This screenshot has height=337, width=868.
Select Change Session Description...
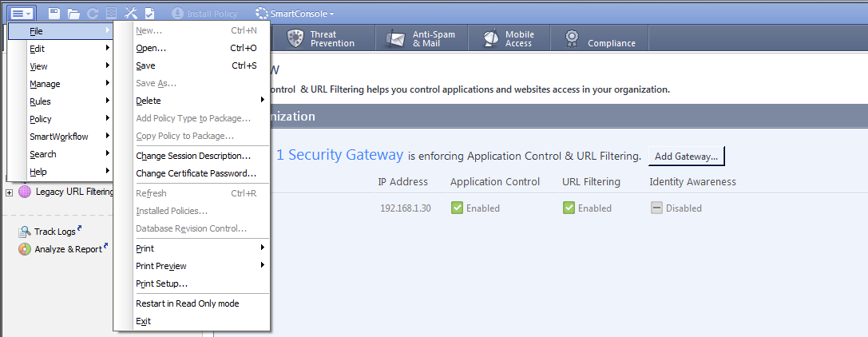click(x=192, y=156)
